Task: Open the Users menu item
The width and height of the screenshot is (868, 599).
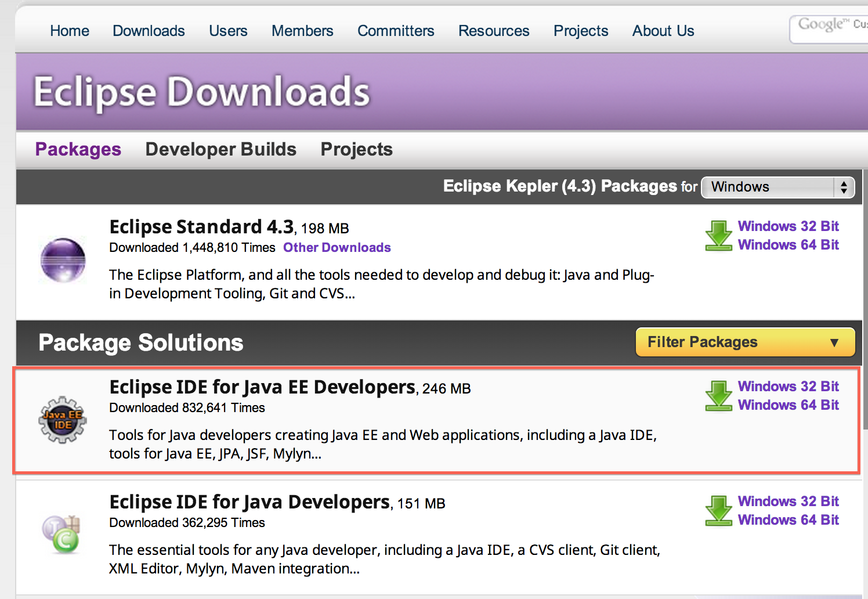Action: pos(228,31)
